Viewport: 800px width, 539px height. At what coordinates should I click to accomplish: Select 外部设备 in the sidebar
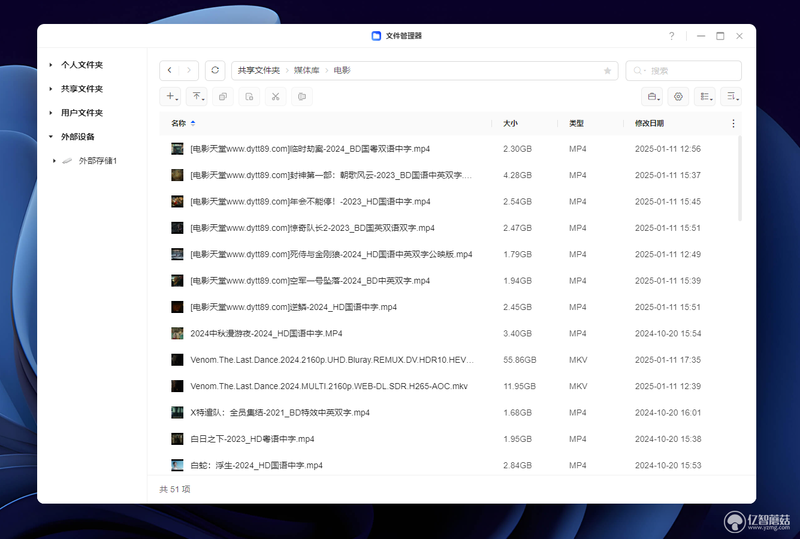click(78, 137)
